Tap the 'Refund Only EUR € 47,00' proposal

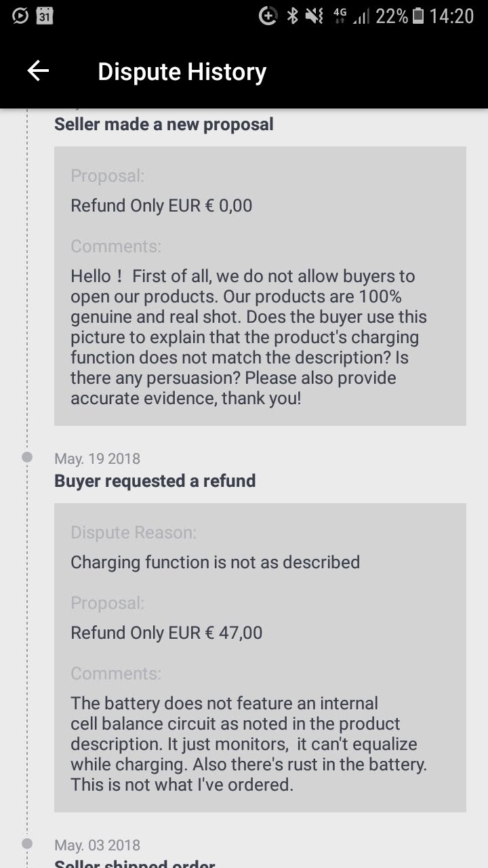(166, 633)
